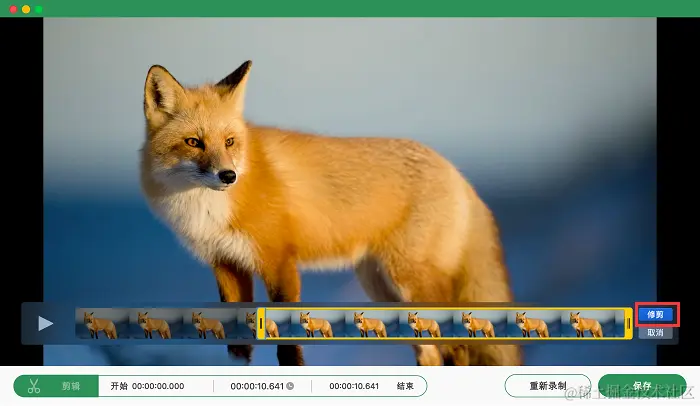Viewport: 700px width, 406px height.
Task: Click the left yellow trim handle
Action: 261,323
